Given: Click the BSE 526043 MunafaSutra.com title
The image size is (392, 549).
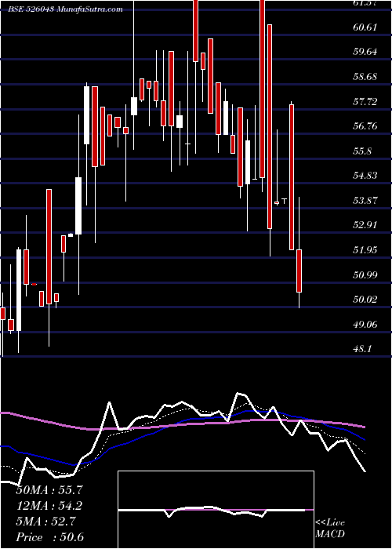Looking at the screenshot, I should [65, 9].
